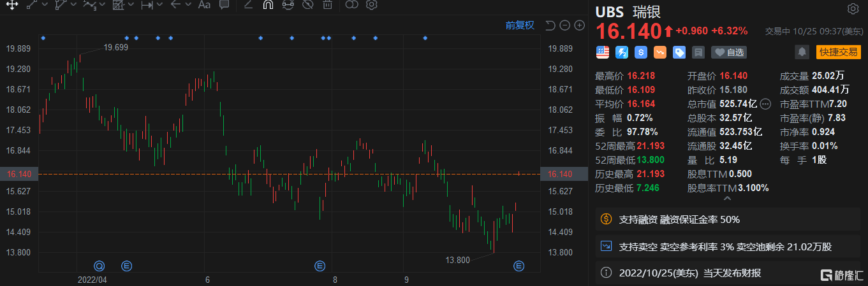Click the overlapping circles compare icon
The image size is (868, 286).
click(351, 5)
